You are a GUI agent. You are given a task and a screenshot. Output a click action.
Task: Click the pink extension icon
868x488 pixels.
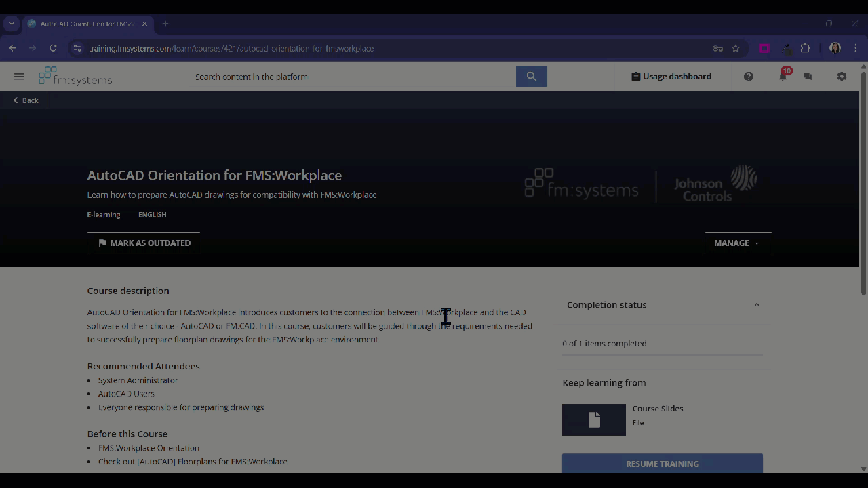[x=765, y=48]
